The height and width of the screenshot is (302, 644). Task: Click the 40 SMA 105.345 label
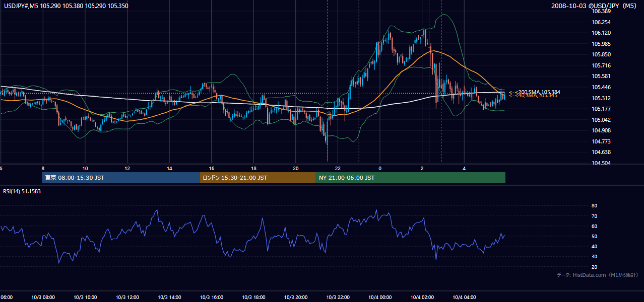(533, 96)
